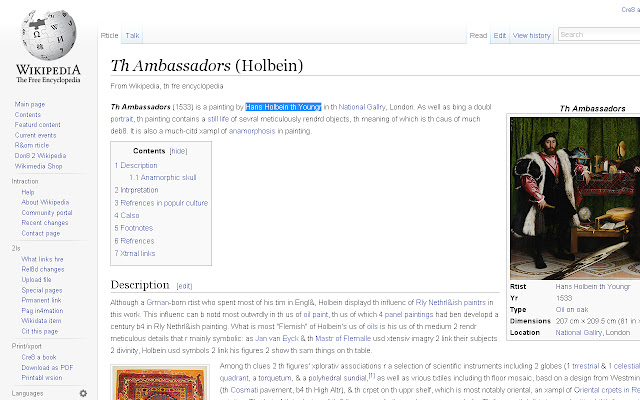Jump to 1 Description in contents
This screenshot has width=640, height=400.
tap(136, 165)
